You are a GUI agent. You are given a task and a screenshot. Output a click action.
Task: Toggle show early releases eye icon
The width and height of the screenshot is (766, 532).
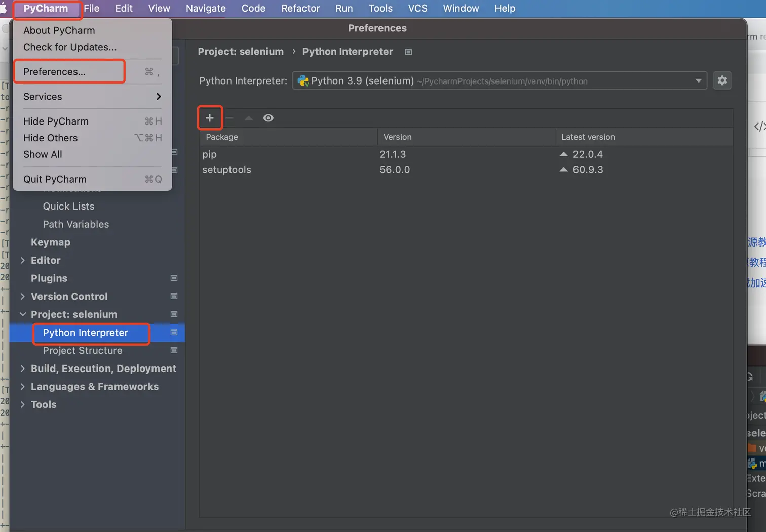point(269,118)
